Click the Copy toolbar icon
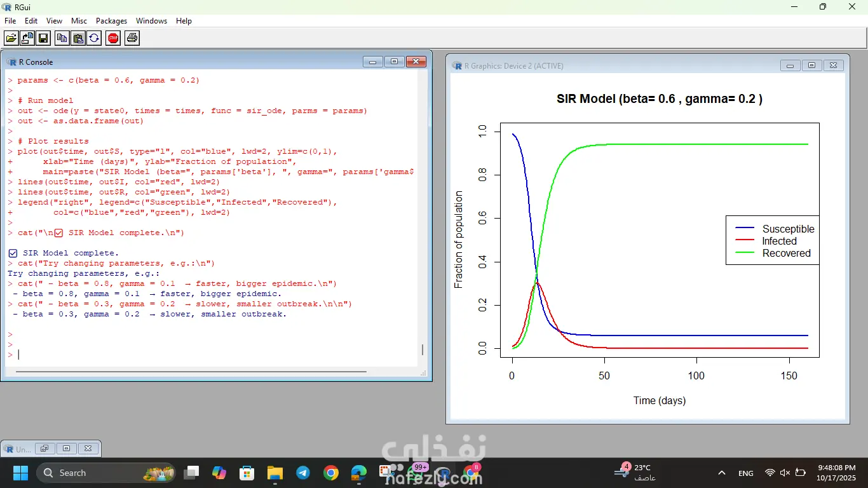Viewport: 868px width, 488px height. point(62,38)
